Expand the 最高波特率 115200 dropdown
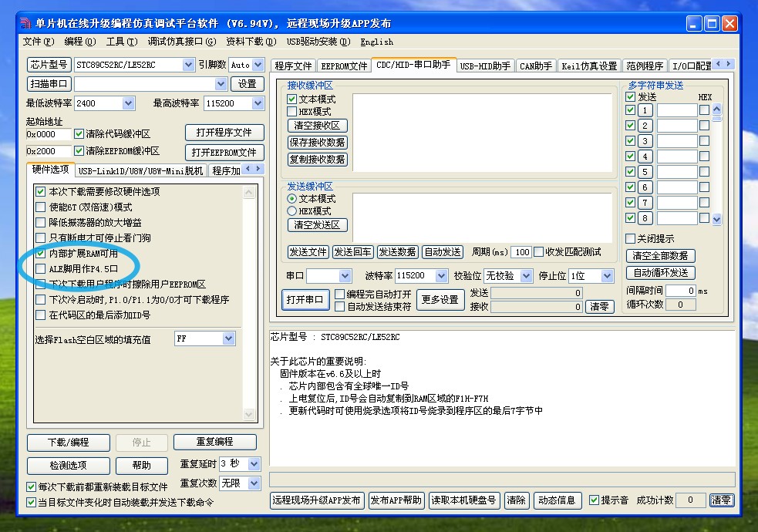Image resolution: width=758 pixels, height=532 pixels. [256, 103]
